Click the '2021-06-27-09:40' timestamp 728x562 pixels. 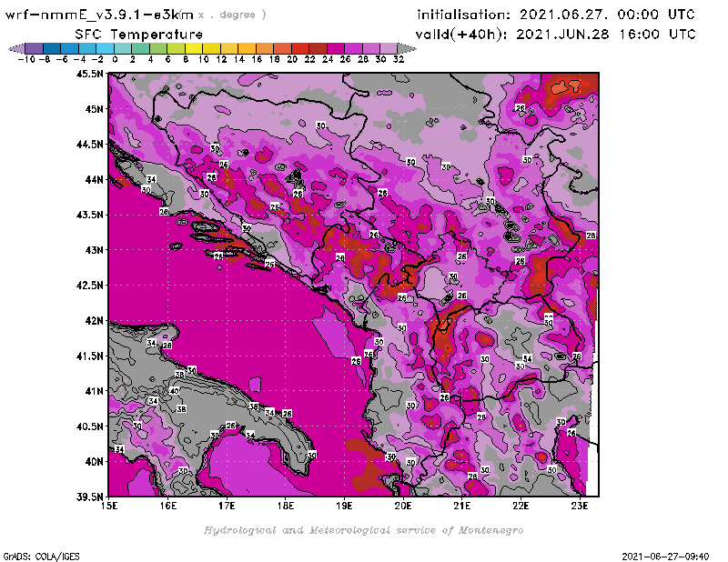click(x=665, y=557)
